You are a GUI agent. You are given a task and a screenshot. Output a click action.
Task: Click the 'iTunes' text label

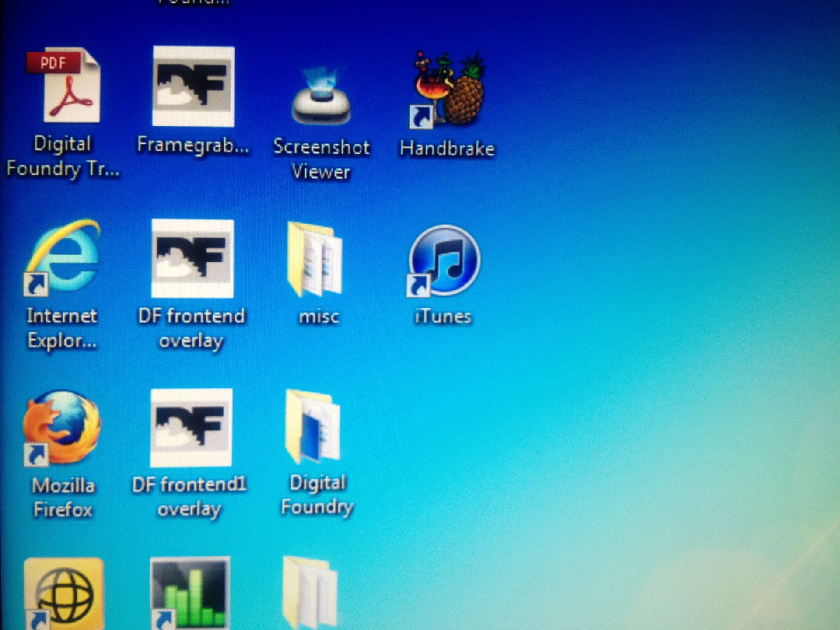443,316
